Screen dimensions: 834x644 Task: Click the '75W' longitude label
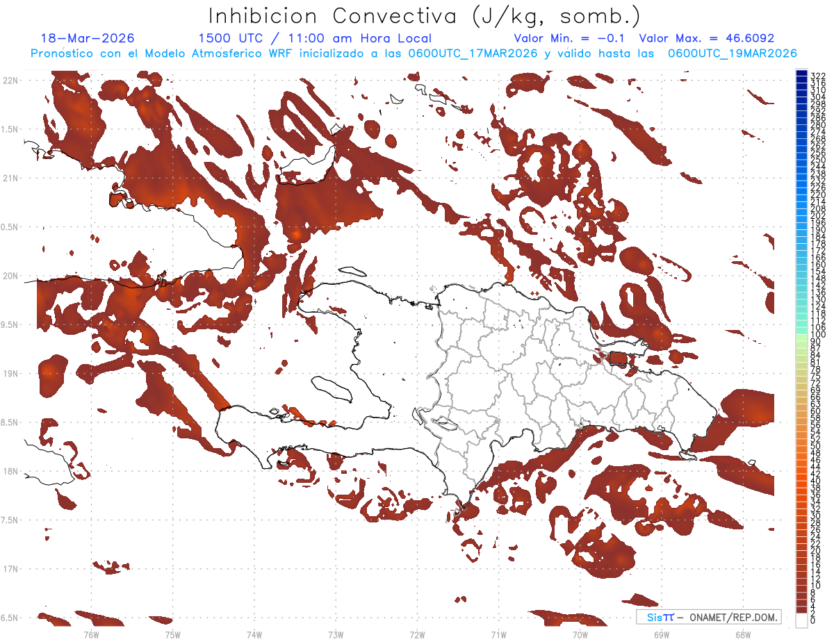tap(172, 634)
